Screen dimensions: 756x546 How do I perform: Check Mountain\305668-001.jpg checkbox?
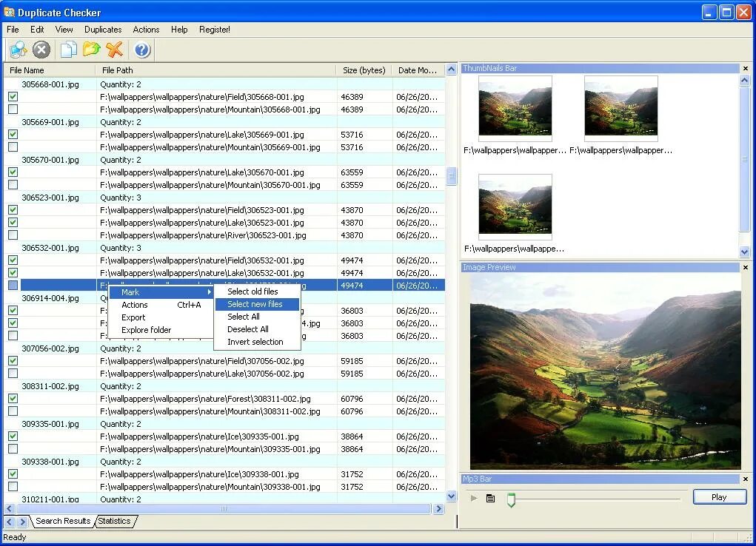click(13, 109)
